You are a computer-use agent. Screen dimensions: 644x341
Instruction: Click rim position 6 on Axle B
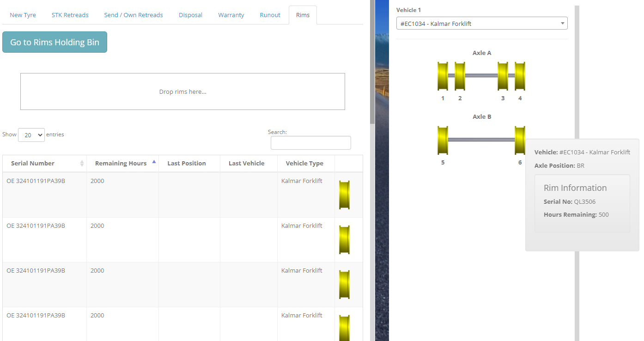pyautogui.click(x=520, y=140)
